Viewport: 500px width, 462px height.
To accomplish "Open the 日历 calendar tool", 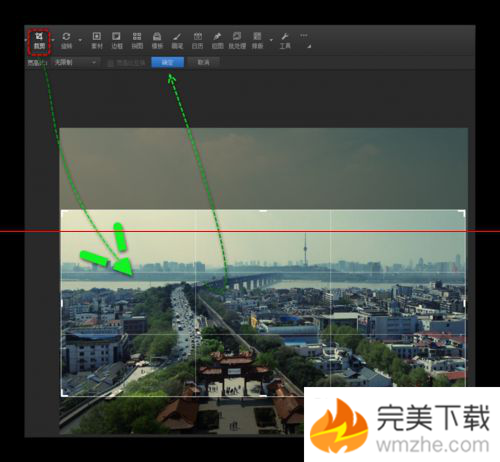I will tap(197, 41).
